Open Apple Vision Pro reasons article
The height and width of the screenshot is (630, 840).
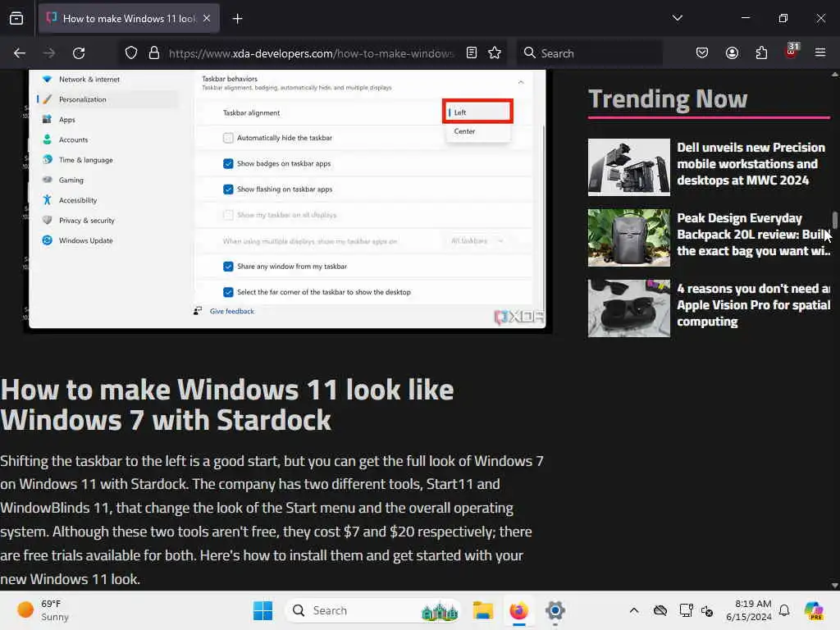(x=754, y=305)
